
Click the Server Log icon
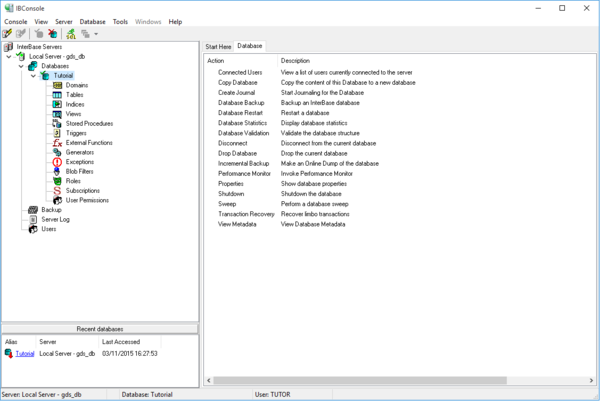click(x=33, y=219)
